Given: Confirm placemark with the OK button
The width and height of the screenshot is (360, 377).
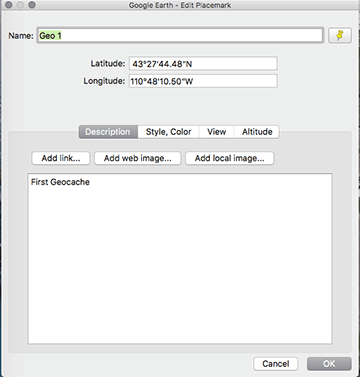Looking at the screenshot, I should [x=329, y=364].
